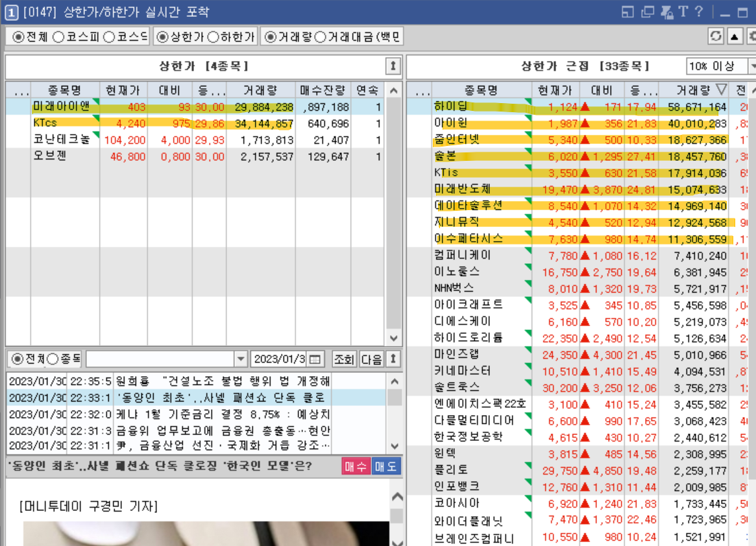This screenshot has height=546, width=756.
Task: Open font size settings with the T icon
Action: [x=683, y=12]
